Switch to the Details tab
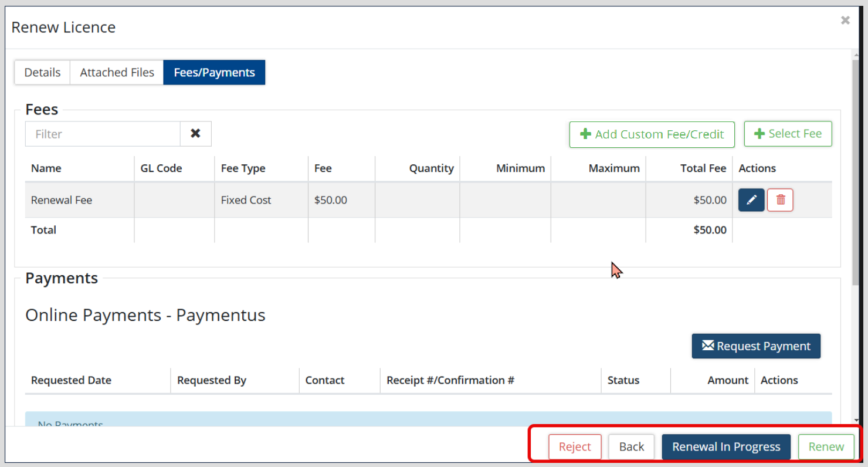 pos(42,72)
